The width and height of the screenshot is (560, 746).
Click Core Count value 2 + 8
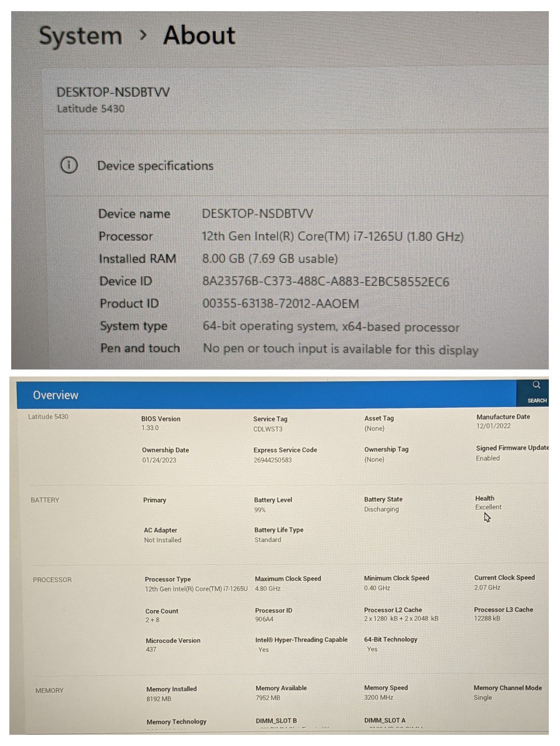152,620
